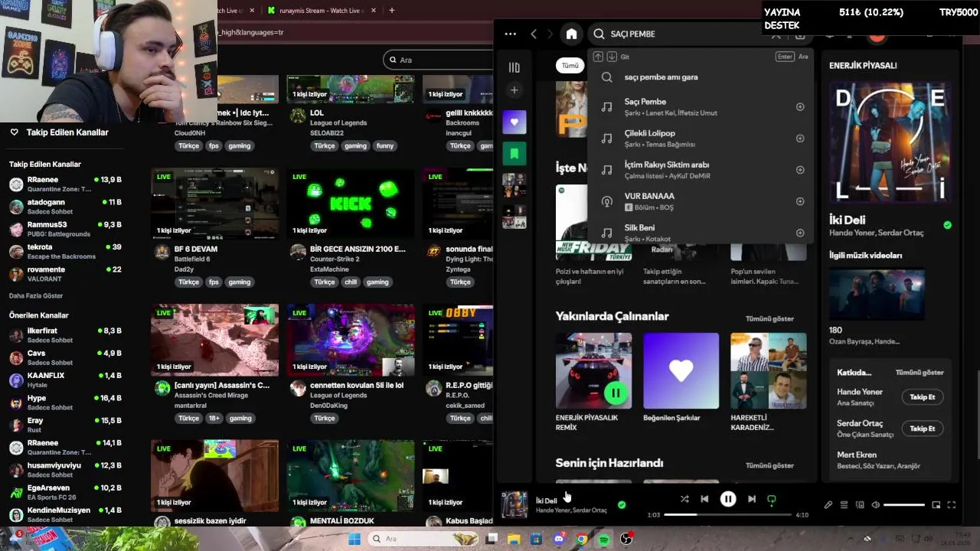Open the green bookmark Your Episodes tile
Screen dimensions: 980x551
pyautogui.click(x=514, y=154)
